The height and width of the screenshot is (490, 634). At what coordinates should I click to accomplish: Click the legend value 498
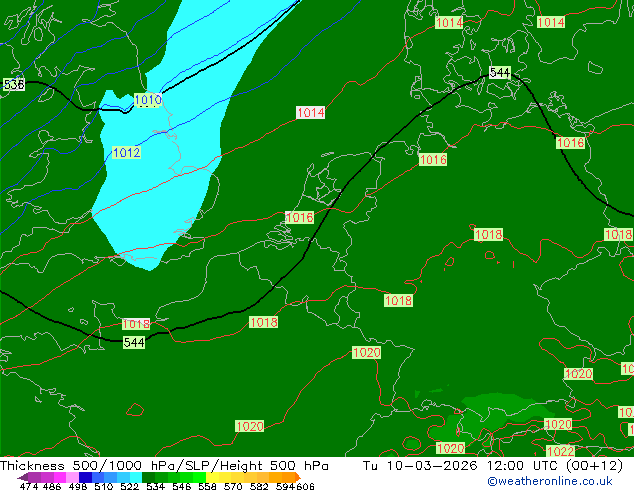[x=78, y=486]
